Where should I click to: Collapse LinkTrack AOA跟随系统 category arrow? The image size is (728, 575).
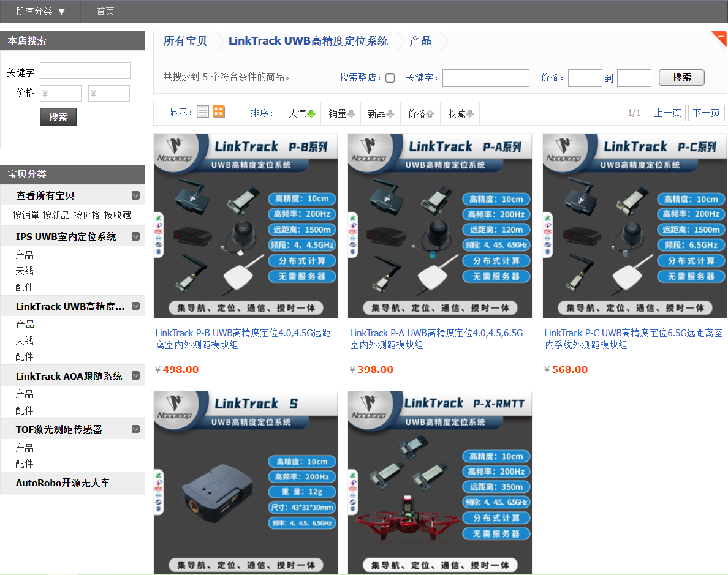(x=135, y=375)
